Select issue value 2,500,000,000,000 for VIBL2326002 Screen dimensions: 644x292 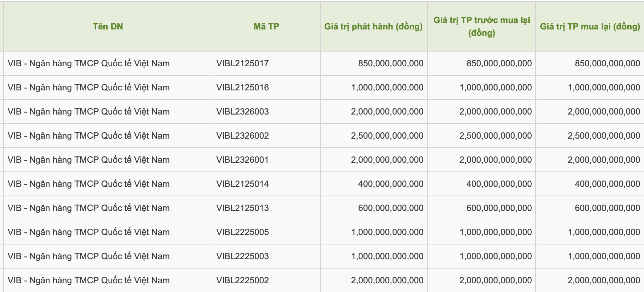[x=387, y=136]
